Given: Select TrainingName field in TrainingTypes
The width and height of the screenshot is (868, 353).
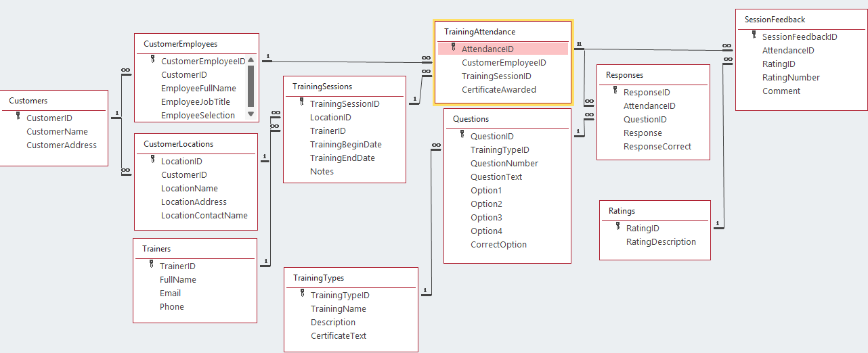Looking at the screenshot, I should [x=339, y=308].
